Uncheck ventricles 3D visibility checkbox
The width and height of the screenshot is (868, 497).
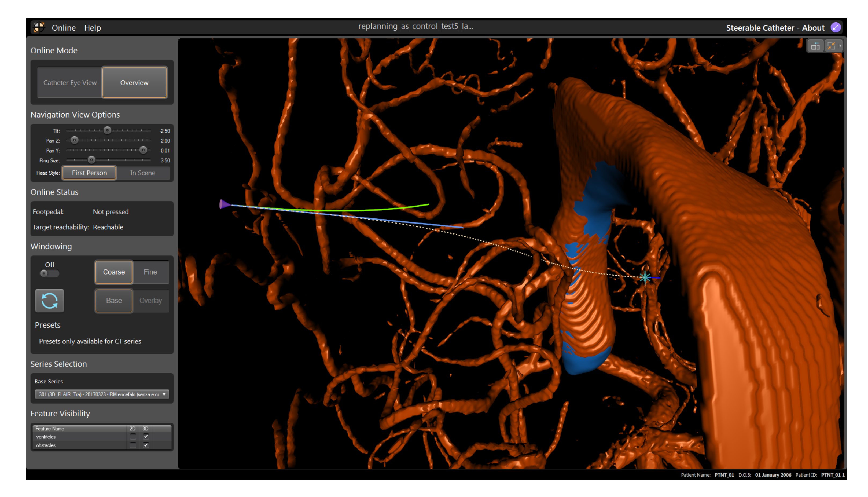[x=146, y=437]
